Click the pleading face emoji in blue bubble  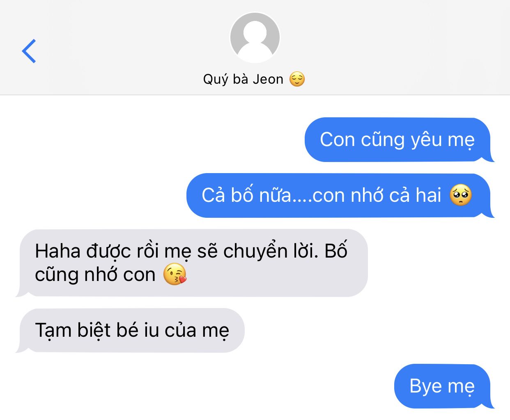pos(461,195)
